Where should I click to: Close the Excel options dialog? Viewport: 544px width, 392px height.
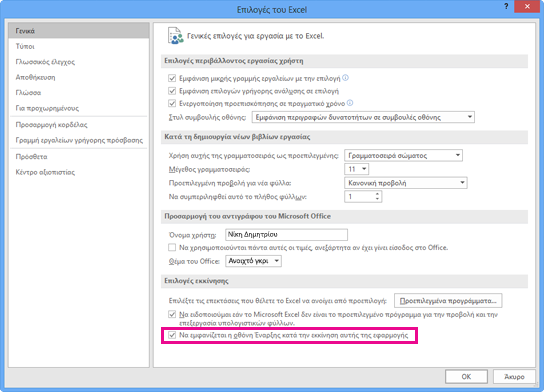click(527, 7)
